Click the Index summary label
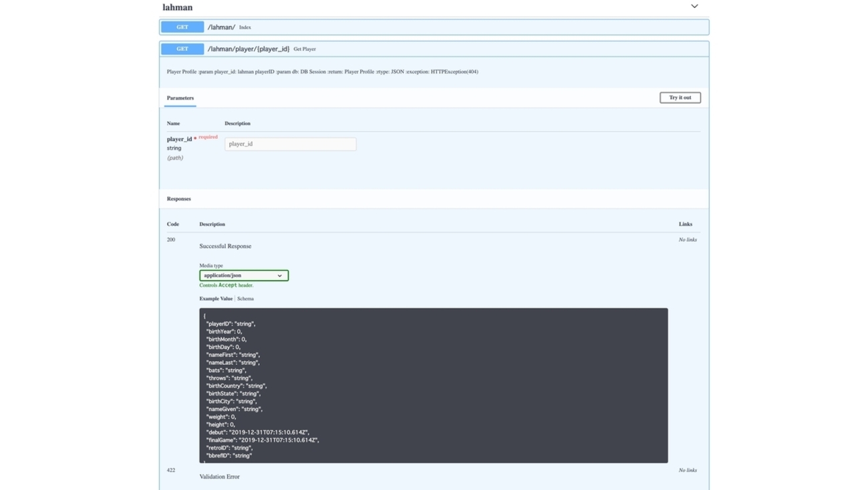 click(245, 27)
